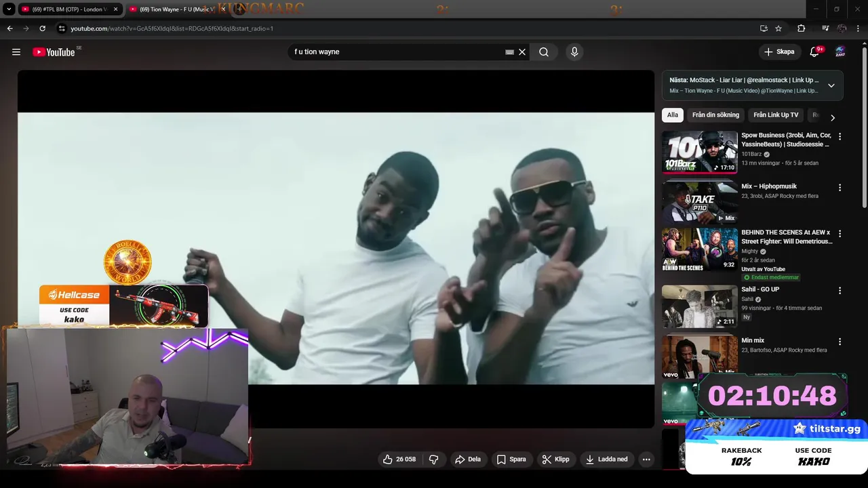868x488 pixels.
Task: Click the install/cast icon in address bar
Action: pos(764,28)
